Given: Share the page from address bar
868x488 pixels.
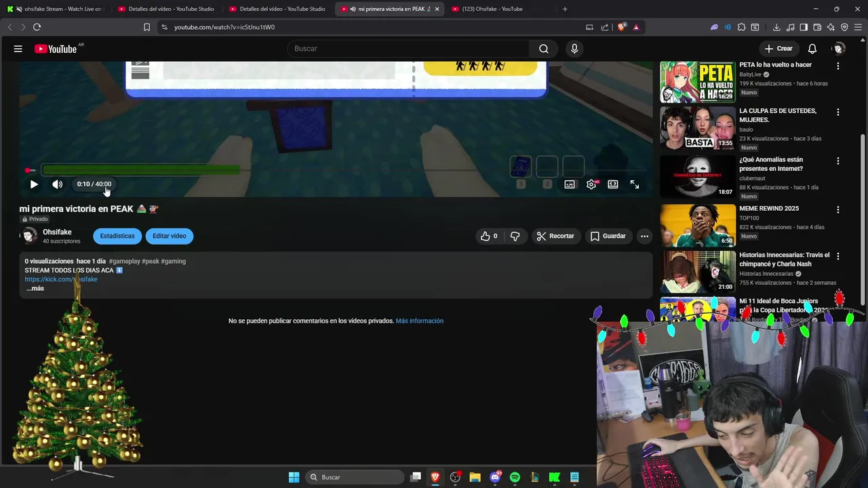Looking at the screenshot, I should (x=604, y=27).
